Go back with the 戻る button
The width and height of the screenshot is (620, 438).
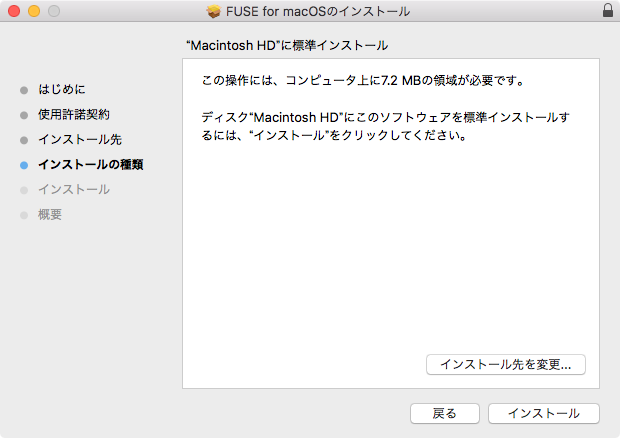(x=445, y=413)
